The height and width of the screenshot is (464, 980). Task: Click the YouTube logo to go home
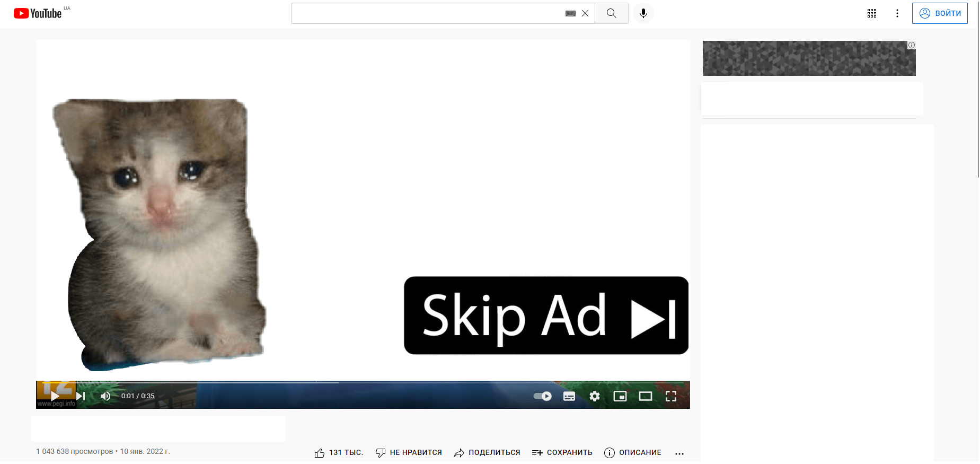(38, 13)
